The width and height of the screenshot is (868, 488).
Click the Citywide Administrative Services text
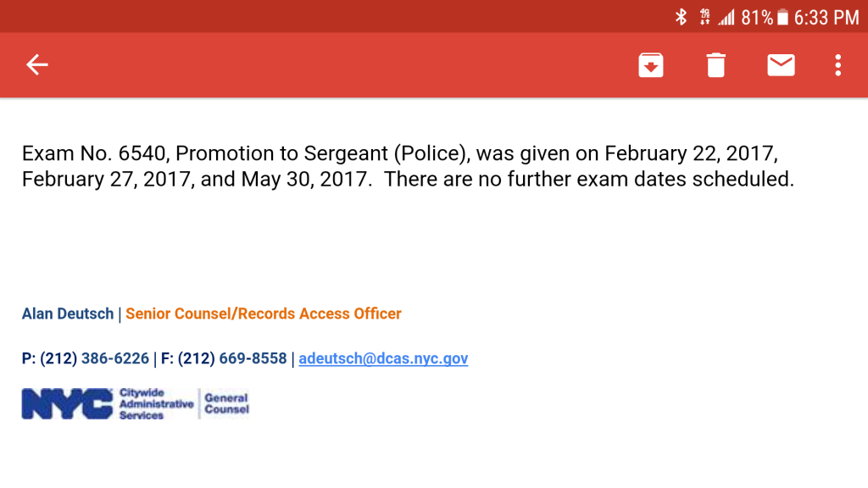[155, 404]
